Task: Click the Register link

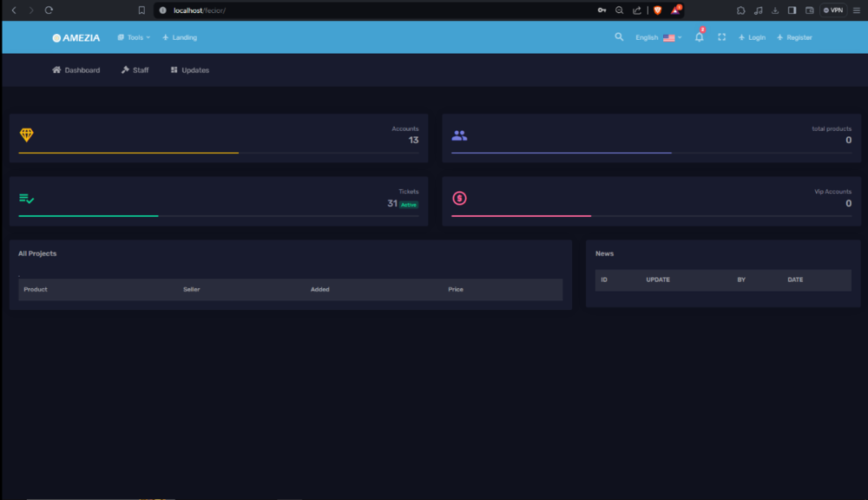Action: pyautogui.click(x=794, y=37)
